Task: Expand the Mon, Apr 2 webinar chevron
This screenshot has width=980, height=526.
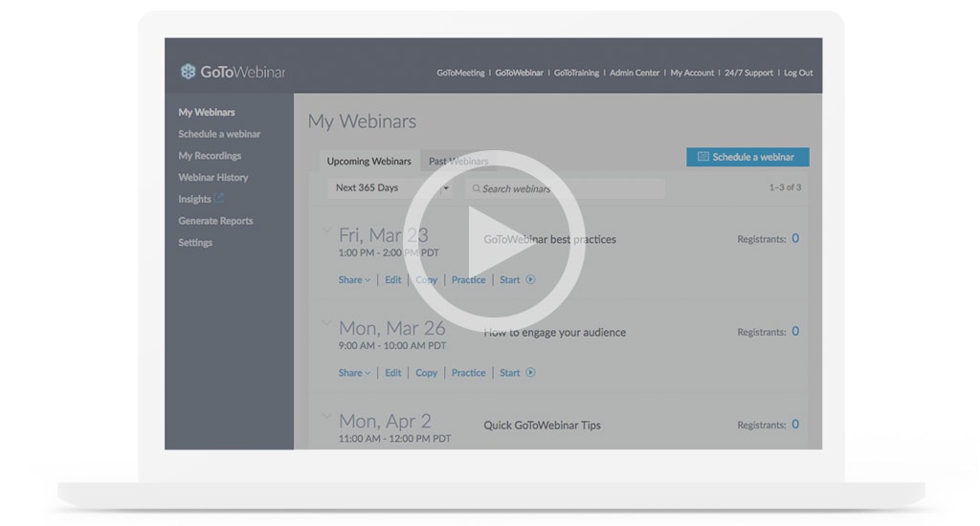Action: point(326,416)
